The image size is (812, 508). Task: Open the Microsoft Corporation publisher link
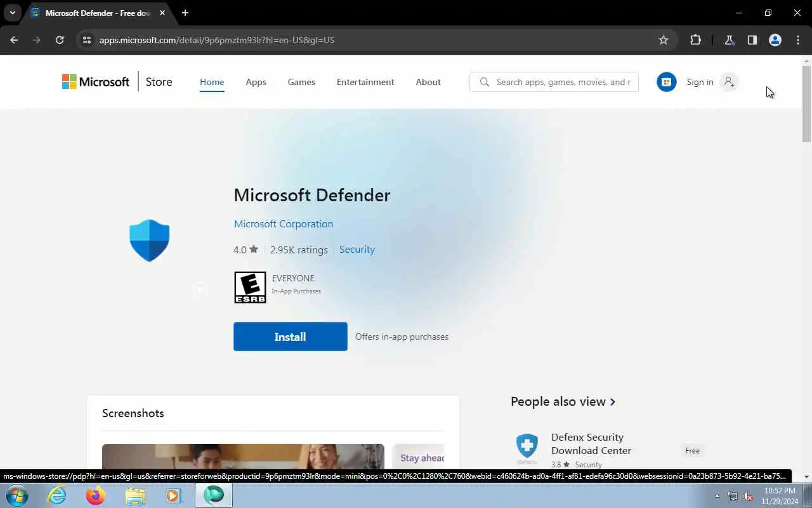pyautogui.click(x=284, y=224)
